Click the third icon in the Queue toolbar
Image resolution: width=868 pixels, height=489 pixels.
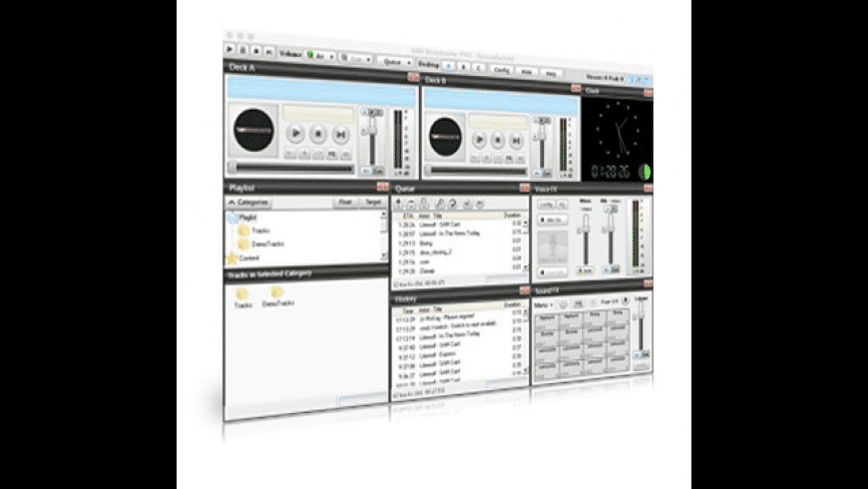click(425, 204)
